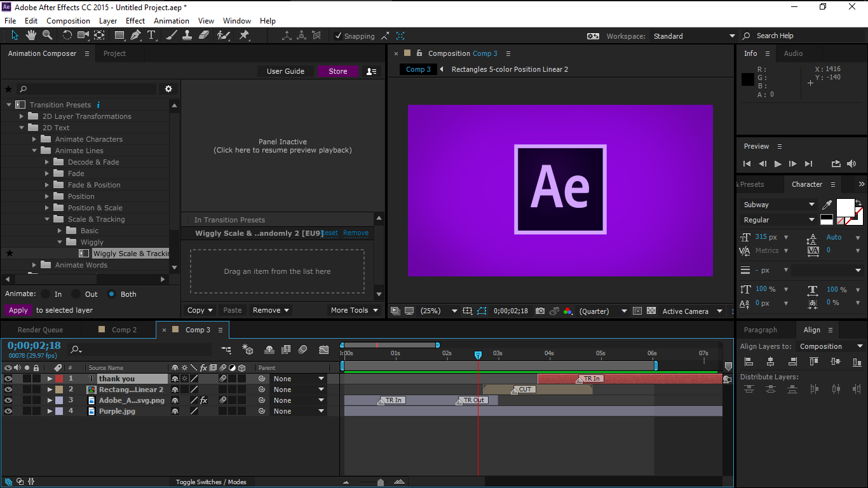This screenshot has width=868, height=488.
Task: Toggle Transparency Grid in composition viewer
Action: (651, 311)
